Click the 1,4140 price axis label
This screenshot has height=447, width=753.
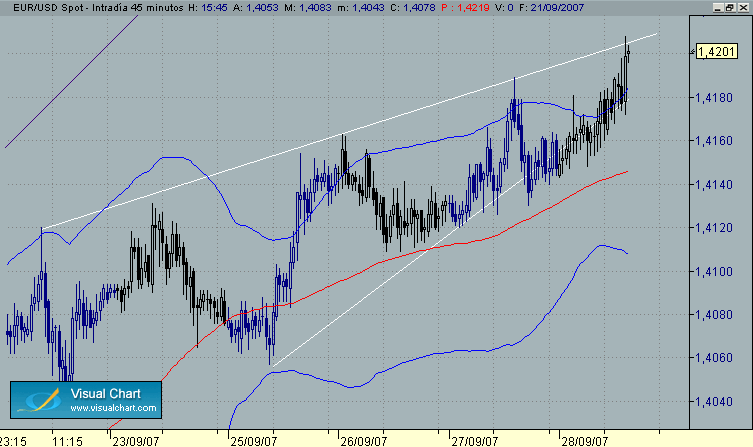[x=714, y=184]
